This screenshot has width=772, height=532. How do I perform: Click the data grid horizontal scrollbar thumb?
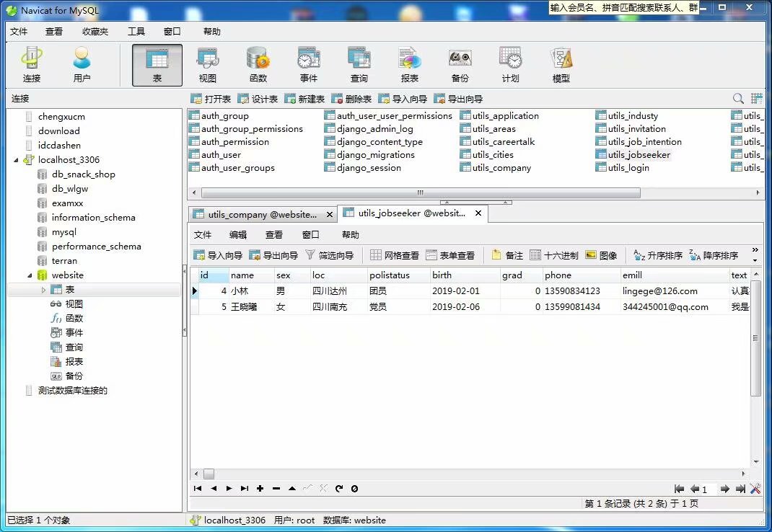[x=209, y=474]
